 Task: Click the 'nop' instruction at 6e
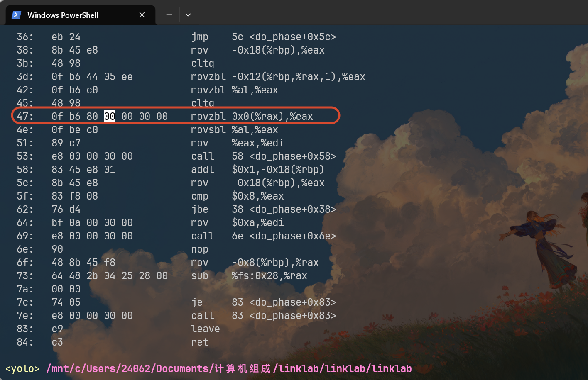200,249
